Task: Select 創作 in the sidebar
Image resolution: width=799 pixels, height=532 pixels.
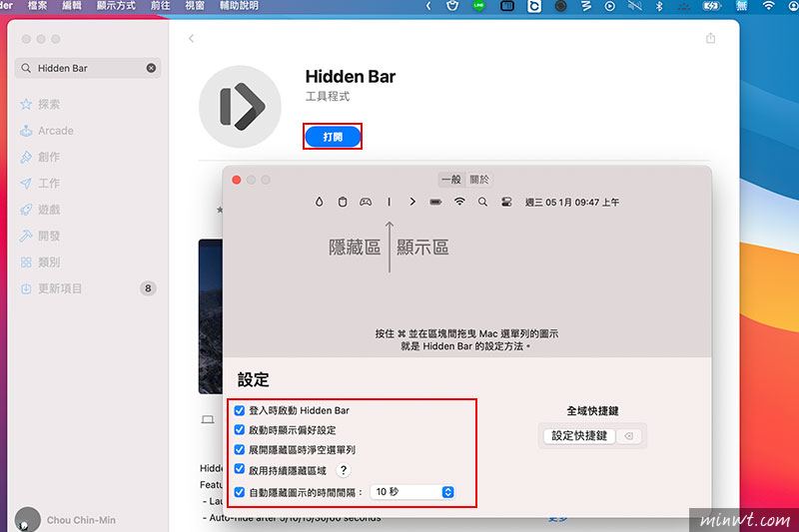Action: [40, 157]
